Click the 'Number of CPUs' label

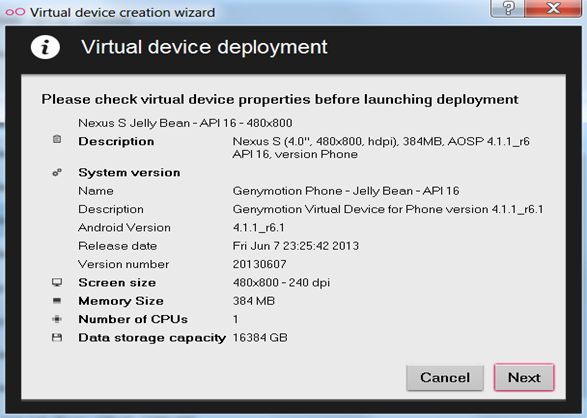[x=133, y=319]
